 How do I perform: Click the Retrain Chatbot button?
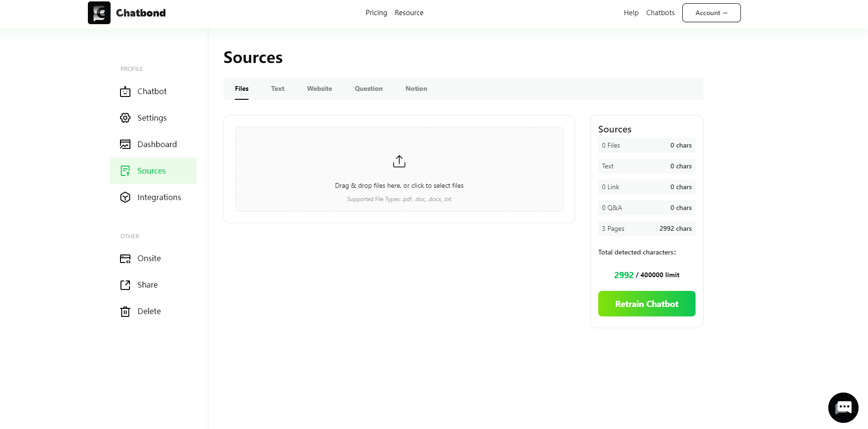[647, 304]
